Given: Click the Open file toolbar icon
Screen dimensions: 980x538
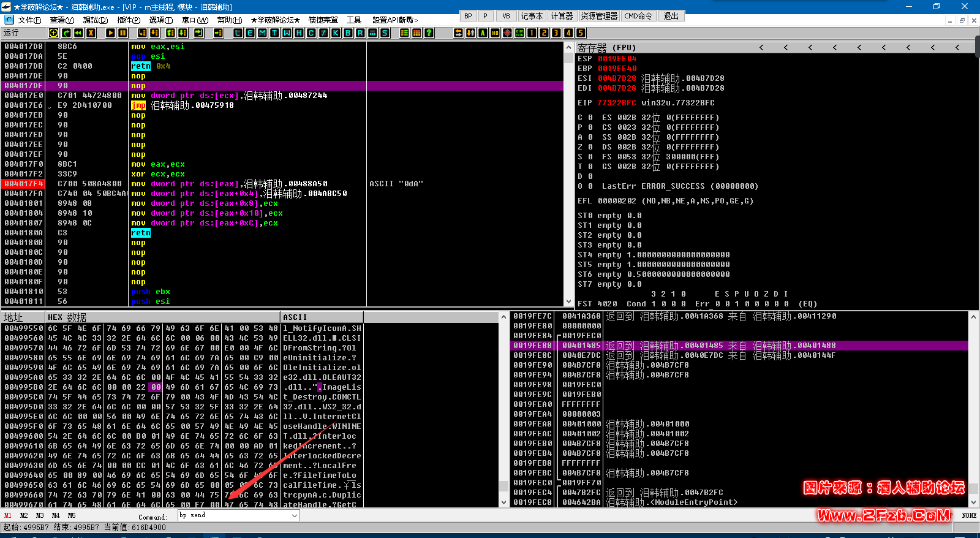Looking at the screenshot, I should (x=54, y=33).
